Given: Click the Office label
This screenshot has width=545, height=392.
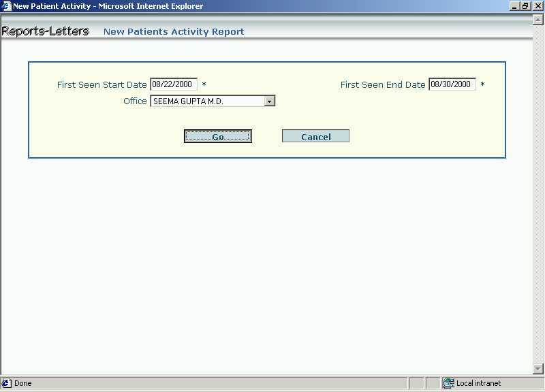Looking at the screenshot, I should pos(135,101).
